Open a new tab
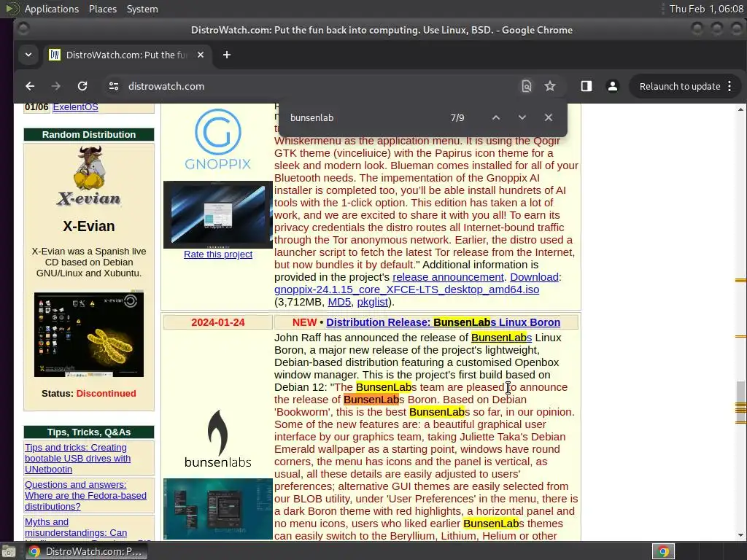747x560 pixels. tap(227, 55)
